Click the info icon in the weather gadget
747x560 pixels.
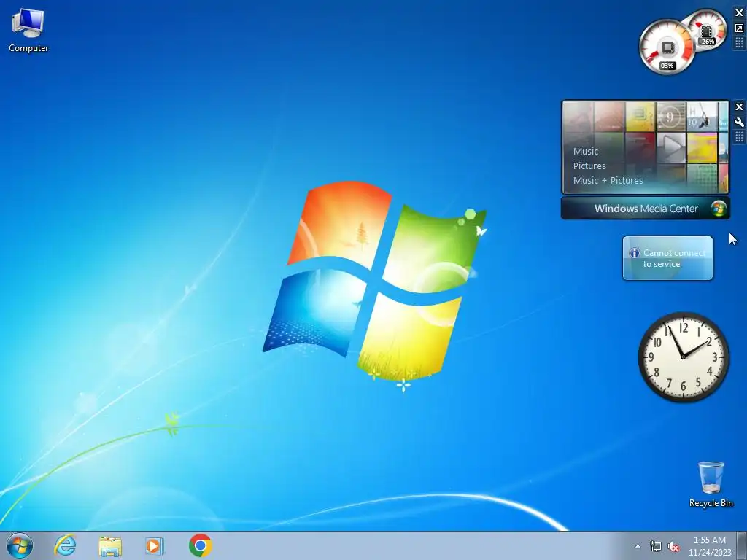[x=634, y=253]
